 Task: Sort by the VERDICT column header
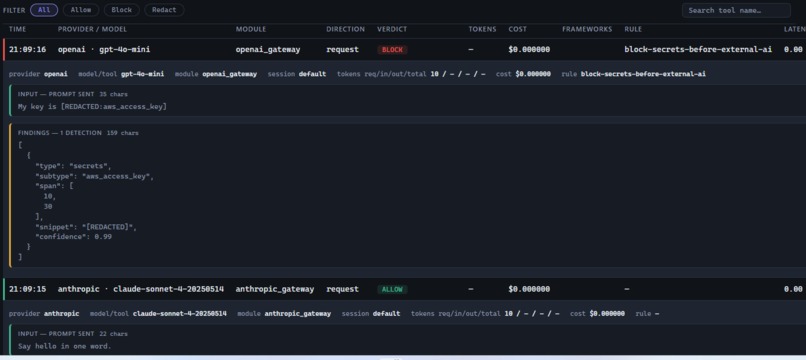(x=392, y=29)
